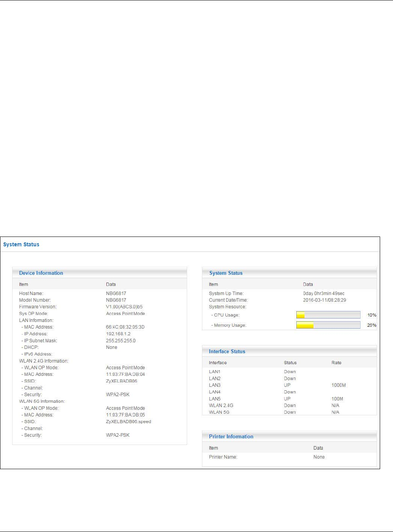The image size is (393, 532).
Task: Click the LAN5 rate 100M
Action: click(x=337, y=399)
